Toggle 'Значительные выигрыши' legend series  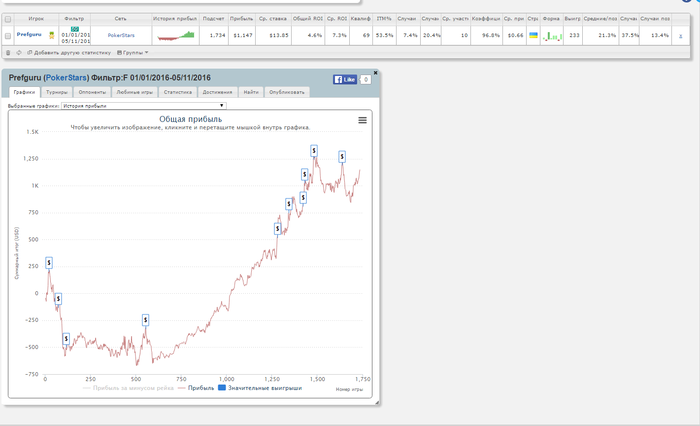click(260, 388)
